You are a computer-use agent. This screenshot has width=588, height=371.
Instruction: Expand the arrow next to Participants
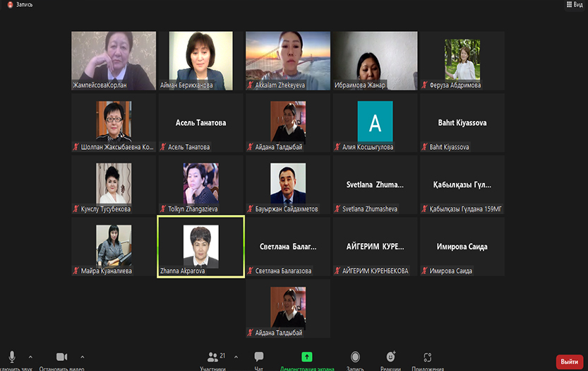[x=236, y=357]
